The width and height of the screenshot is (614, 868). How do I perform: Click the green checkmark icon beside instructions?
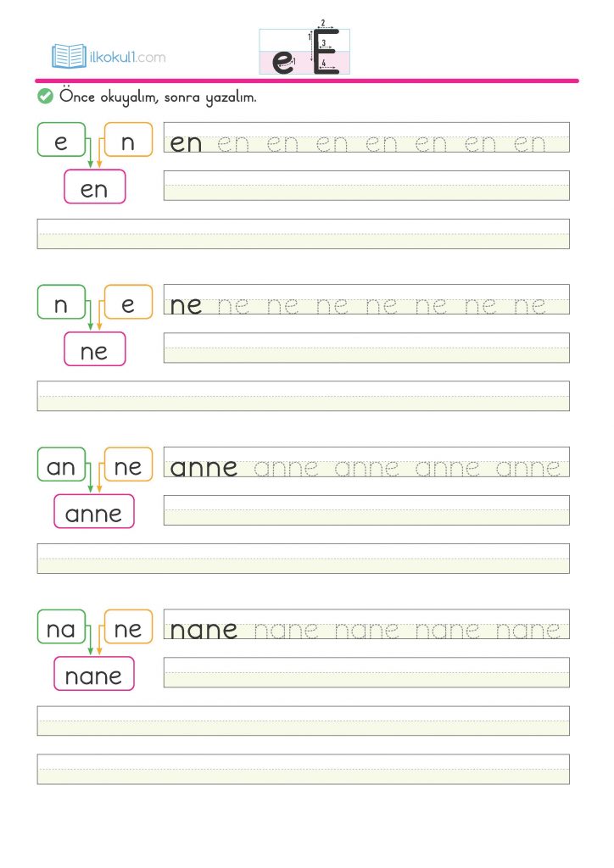click(46, 97)
